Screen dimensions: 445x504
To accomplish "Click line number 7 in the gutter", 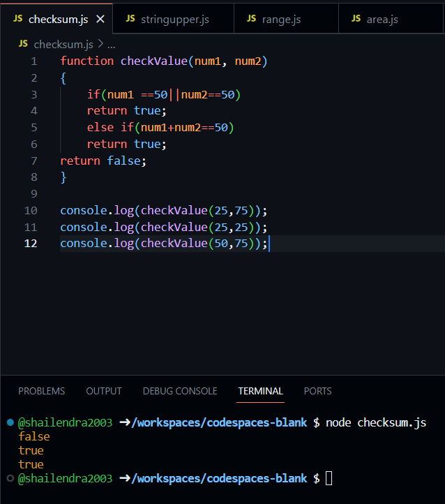I will (34, 161).
